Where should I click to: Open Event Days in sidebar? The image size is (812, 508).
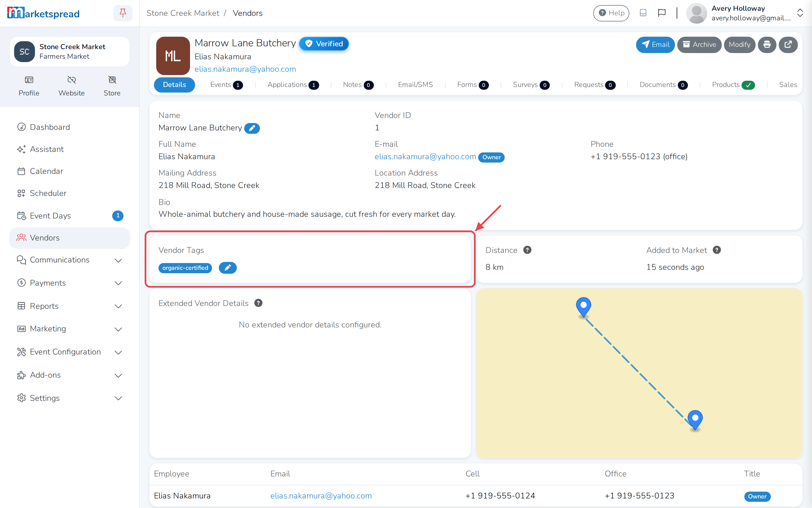point(69,216)
